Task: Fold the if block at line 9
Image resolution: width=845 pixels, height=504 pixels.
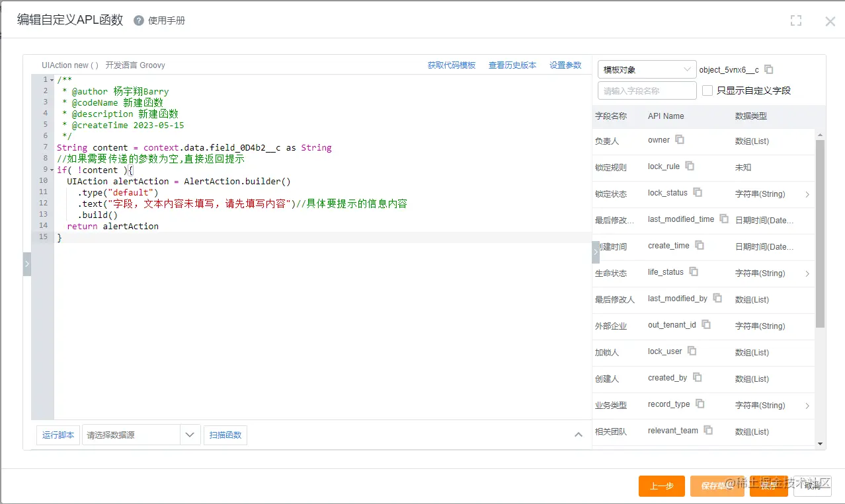Action: 52,170
